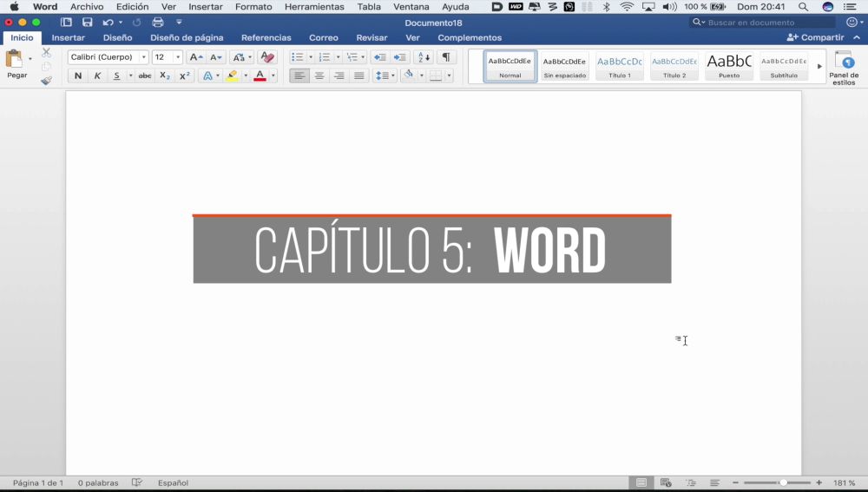
Task: Open the Undo history dropdown arrow
Action: 121,23
